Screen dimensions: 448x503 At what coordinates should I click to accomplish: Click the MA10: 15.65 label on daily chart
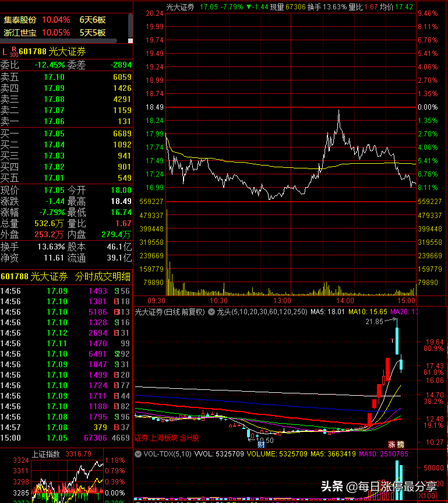(x=368, y=312)
